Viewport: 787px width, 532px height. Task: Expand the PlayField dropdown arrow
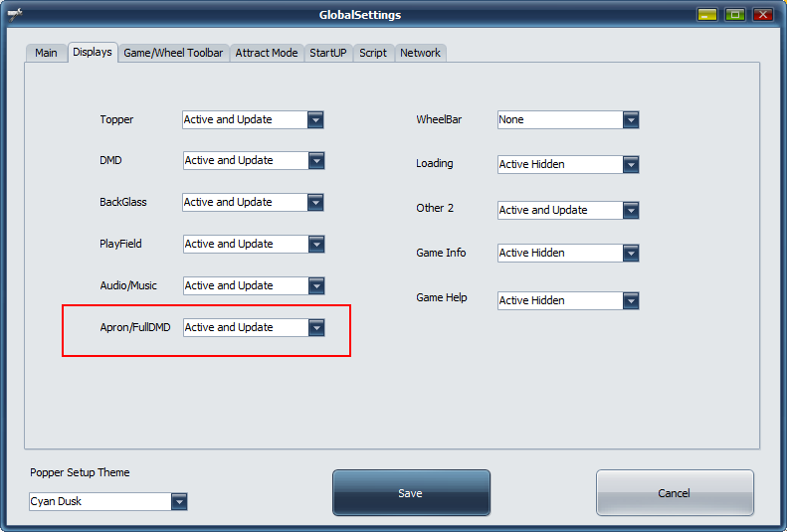pyautogui.click(x=315, y=244)
